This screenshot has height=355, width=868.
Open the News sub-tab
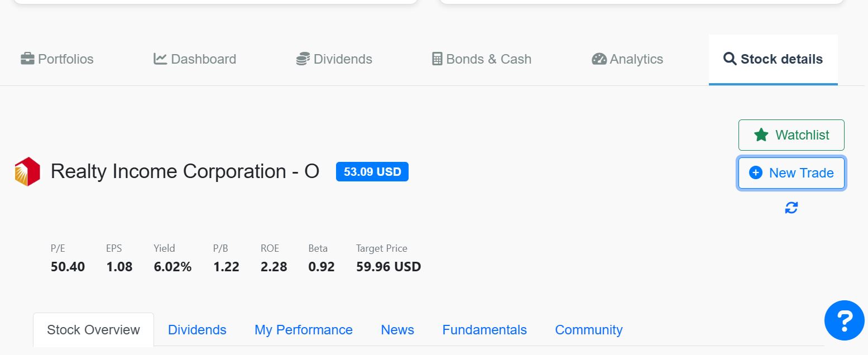coord(397,330)
